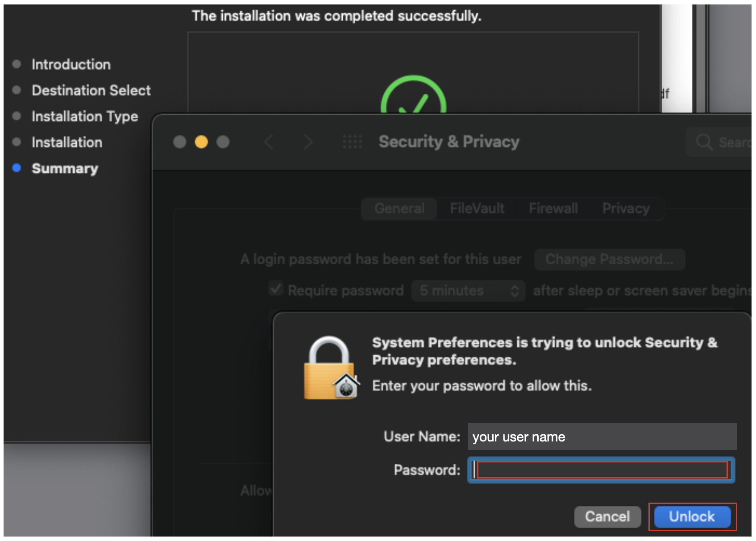This screenshot has height=541, width=756.
Task: Toggle the Require password checkbox
Action: [276, 289]
